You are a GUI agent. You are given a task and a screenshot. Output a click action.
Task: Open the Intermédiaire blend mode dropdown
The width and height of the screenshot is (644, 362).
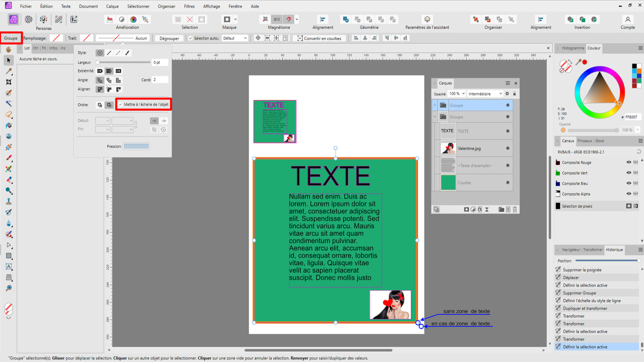(x=485, y=94)
